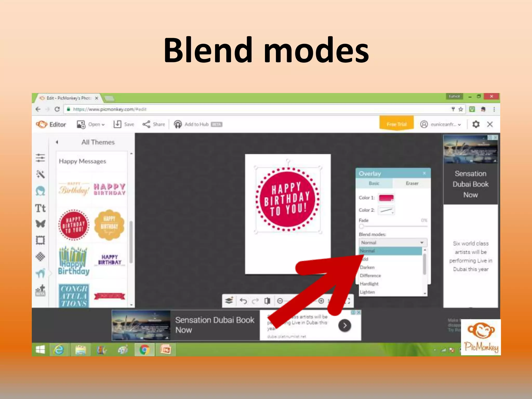Viewport: 532px width, 399px height.
Task: Open PowerPoint from taskbar
Action: (166, 350)
